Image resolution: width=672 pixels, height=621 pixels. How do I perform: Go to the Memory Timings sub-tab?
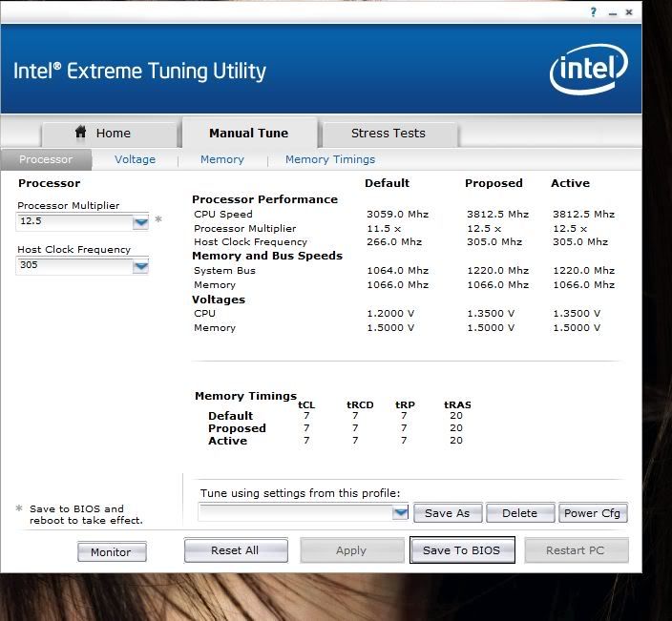330,159
